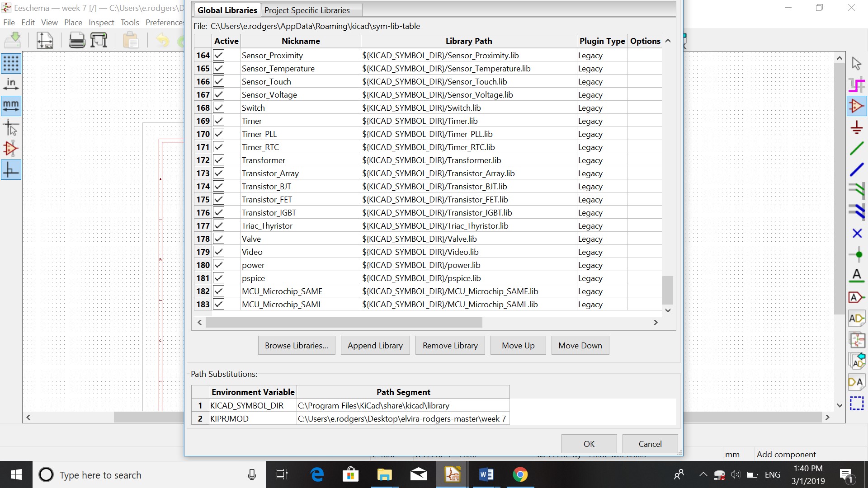Switch units to millimeters icon

[11, 106]
